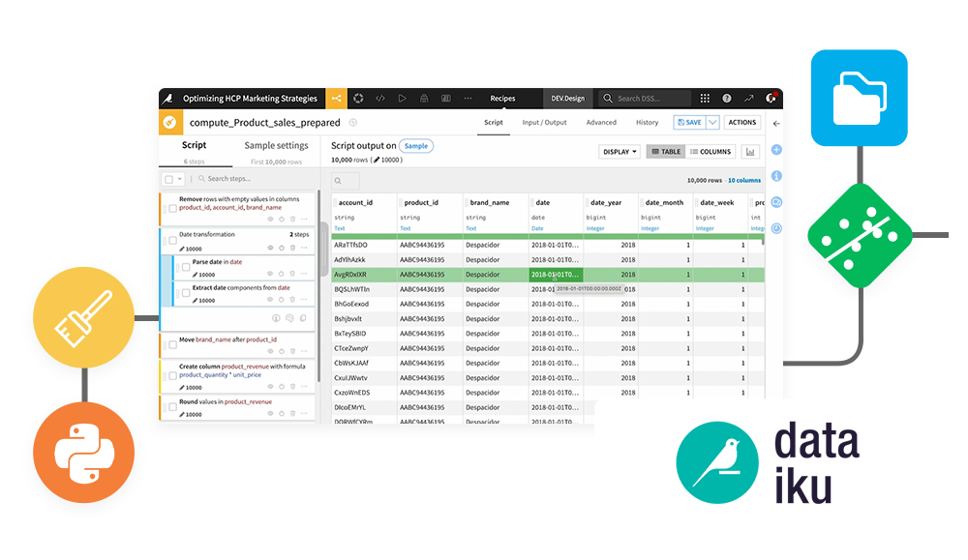This screenshot has width=968, height=560.
Task: Click the 10 columns link
Action: point(744,181)
